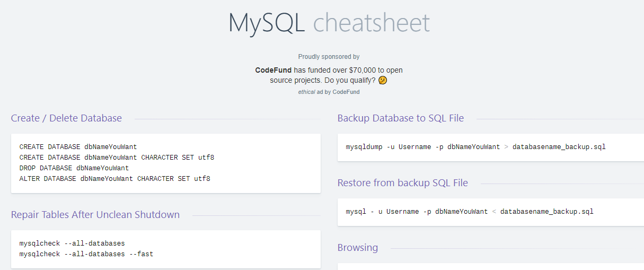
Task: Click 'mysqlcheck --all-databases' first line
Action: coord(72,243)
